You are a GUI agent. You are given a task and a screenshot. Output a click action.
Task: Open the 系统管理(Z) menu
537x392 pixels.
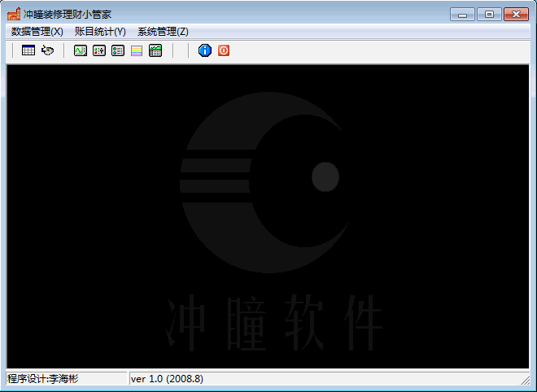[x=163, y=32]
